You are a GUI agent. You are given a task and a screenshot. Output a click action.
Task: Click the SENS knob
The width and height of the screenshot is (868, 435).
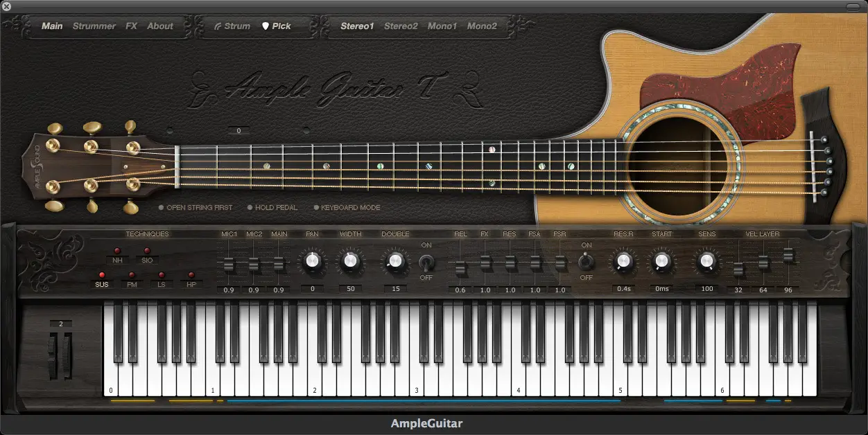(x=706, y=261)
